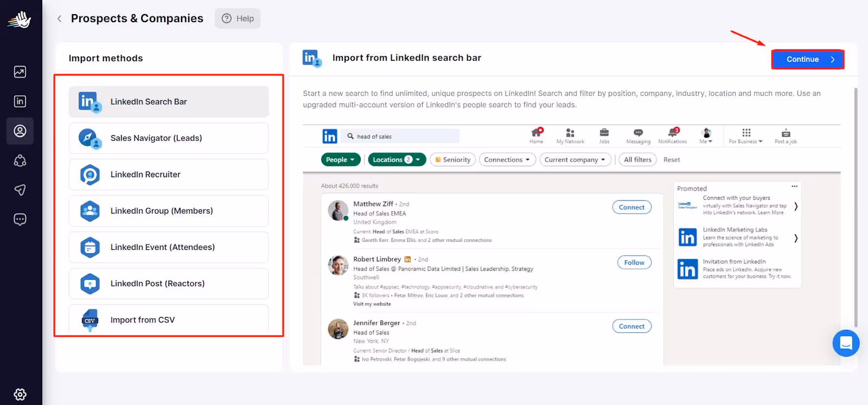Click the LinkedIn logo in preview

click(330, 136)
